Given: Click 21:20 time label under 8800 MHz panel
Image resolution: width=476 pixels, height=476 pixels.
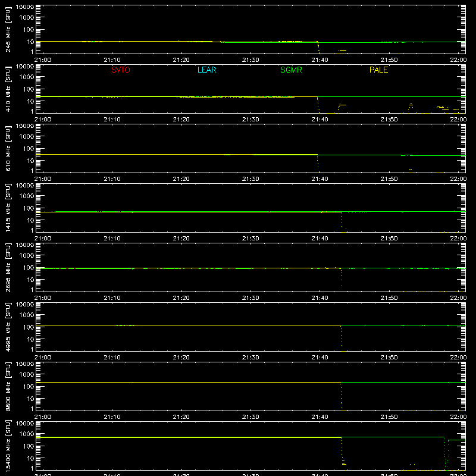Looking at the screenshot, I should click(x=181, y=417).
